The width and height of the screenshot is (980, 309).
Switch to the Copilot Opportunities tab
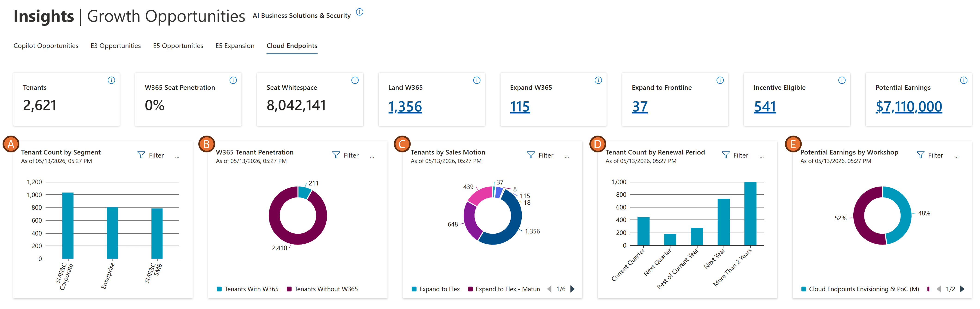coord(46,45)
